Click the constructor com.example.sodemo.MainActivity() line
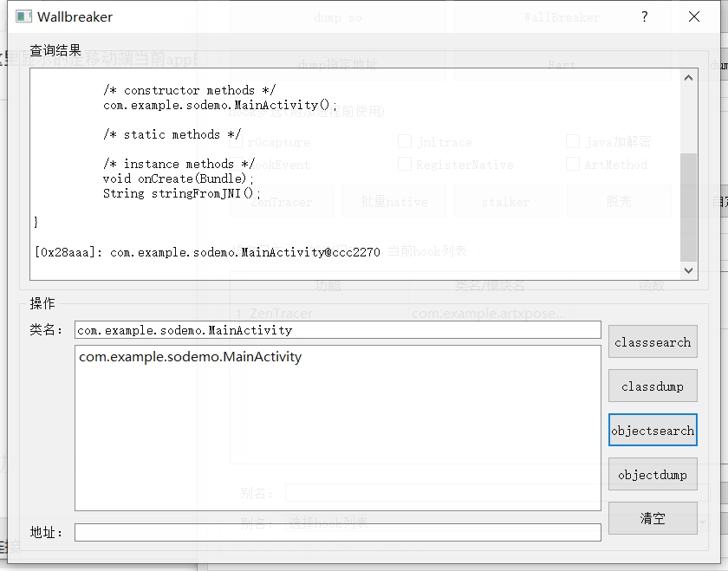Image resolution: width=728 pixels, height=571 pixels. pos(220,105)
